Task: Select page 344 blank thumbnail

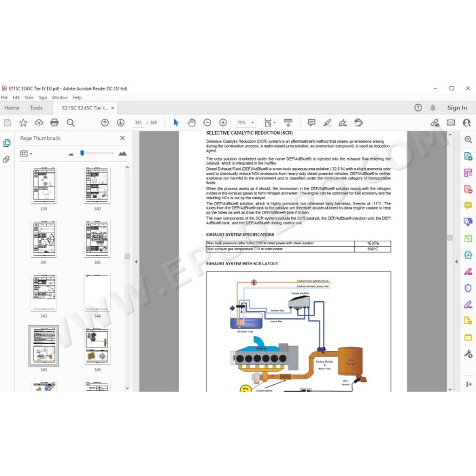Action: pyautogui.click(x=97, y=292)
